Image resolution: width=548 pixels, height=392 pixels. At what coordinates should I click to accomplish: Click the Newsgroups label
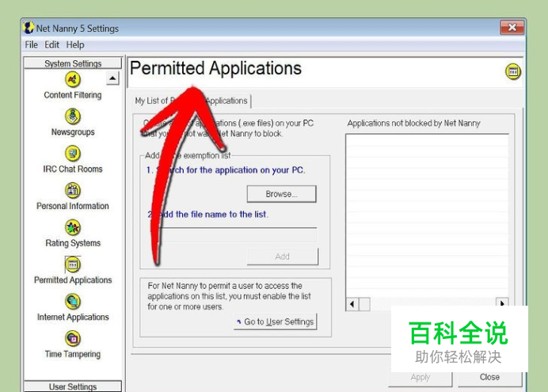pyautogui.click(x=73, y=132)
